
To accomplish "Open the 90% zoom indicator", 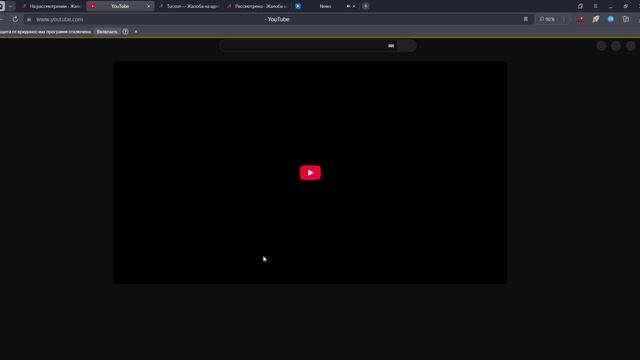I will [x=547, y=19].
